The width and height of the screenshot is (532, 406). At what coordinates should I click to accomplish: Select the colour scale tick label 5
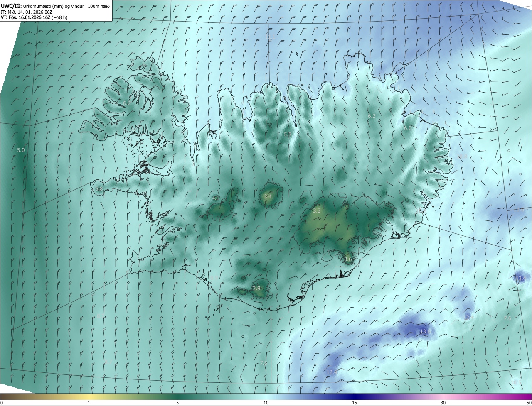pos(177,403)
